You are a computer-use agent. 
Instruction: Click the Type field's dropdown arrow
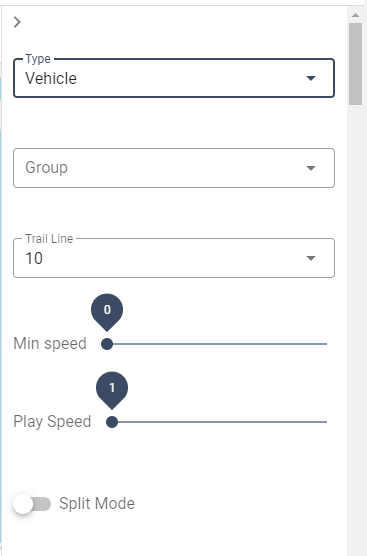coord(311,78)
